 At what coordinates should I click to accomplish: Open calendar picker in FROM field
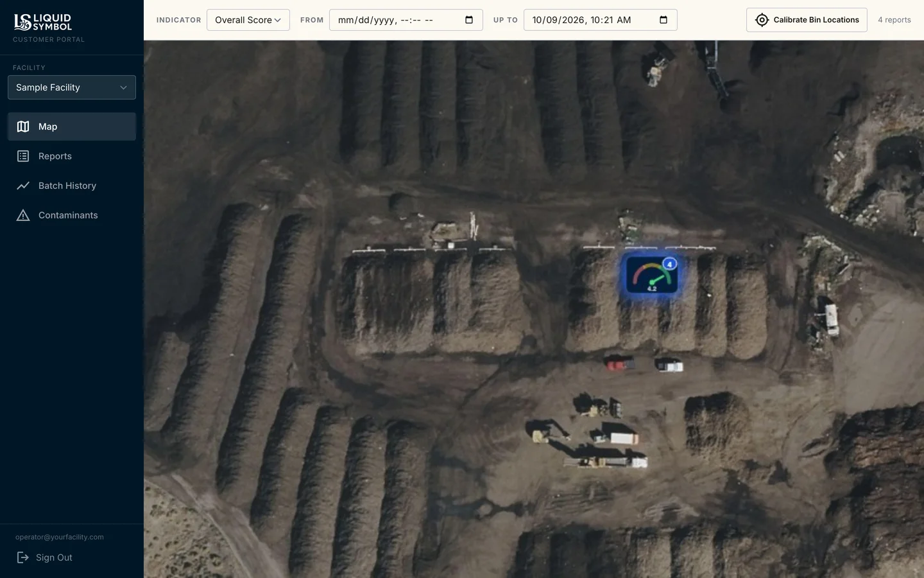(x=469, y=20)
